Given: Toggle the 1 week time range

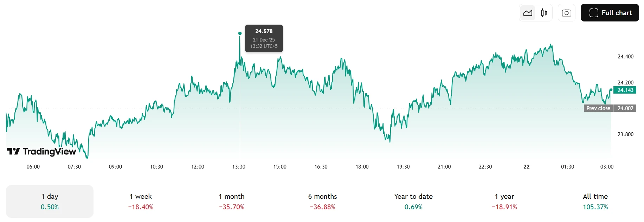Looking at the screenshot, I should click(x=141, y=201).
